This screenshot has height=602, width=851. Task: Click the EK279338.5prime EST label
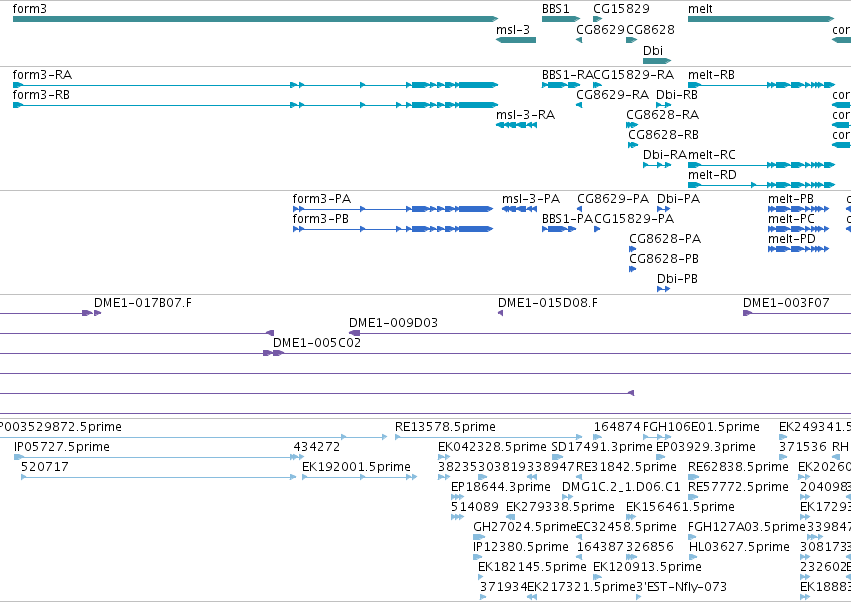[560, 508]
